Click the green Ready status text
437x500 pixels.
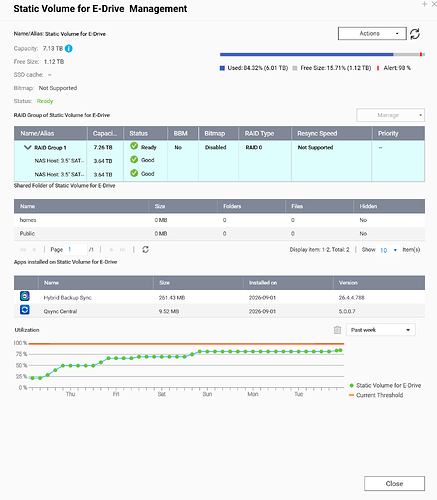(x=45, y=101)
